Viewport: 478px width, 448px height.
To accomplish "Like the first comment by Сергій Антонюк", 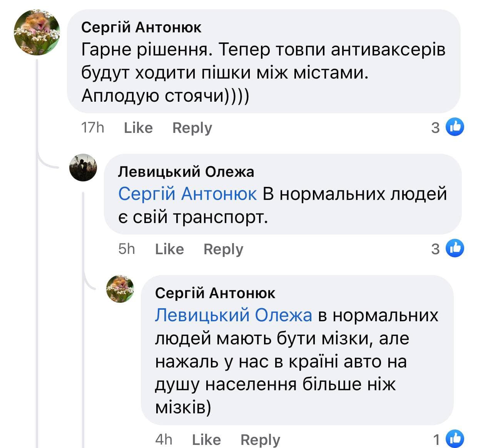I will click(138, 128).
